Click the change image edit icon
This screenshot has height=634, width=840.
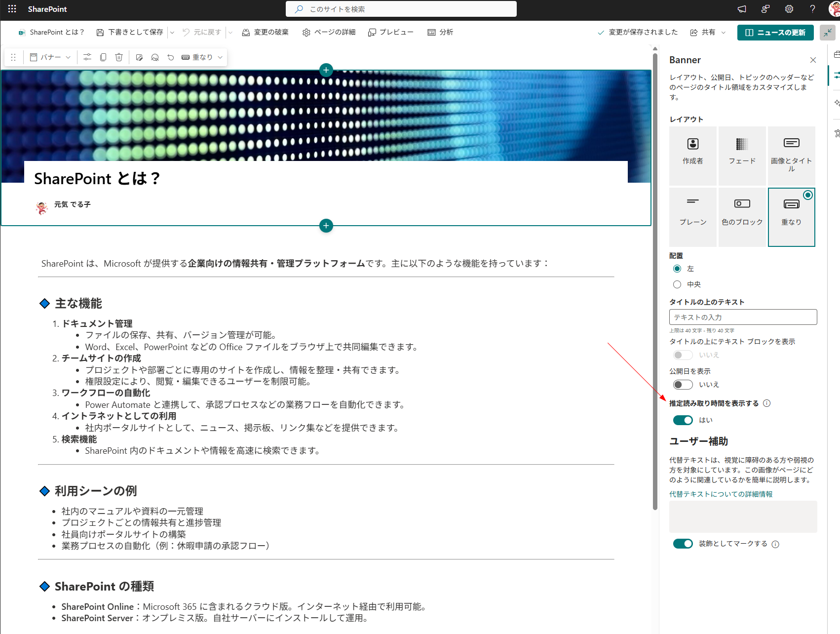tap(139, 57)
